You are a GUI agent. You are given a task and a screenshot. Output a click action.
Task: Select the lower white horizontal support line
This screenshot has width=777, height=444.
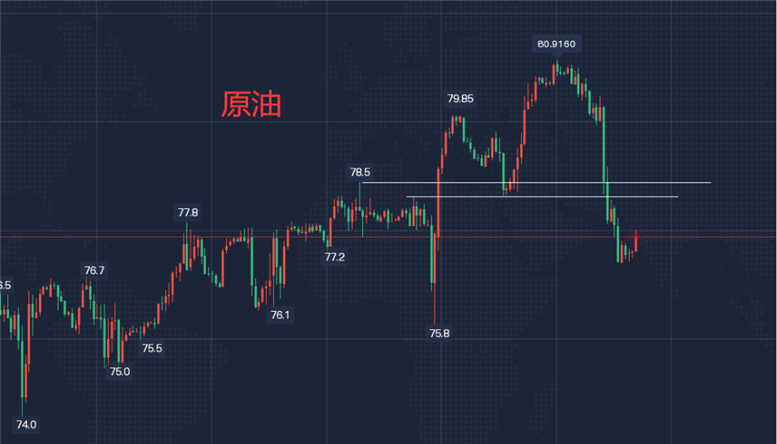tap(542, 197)
